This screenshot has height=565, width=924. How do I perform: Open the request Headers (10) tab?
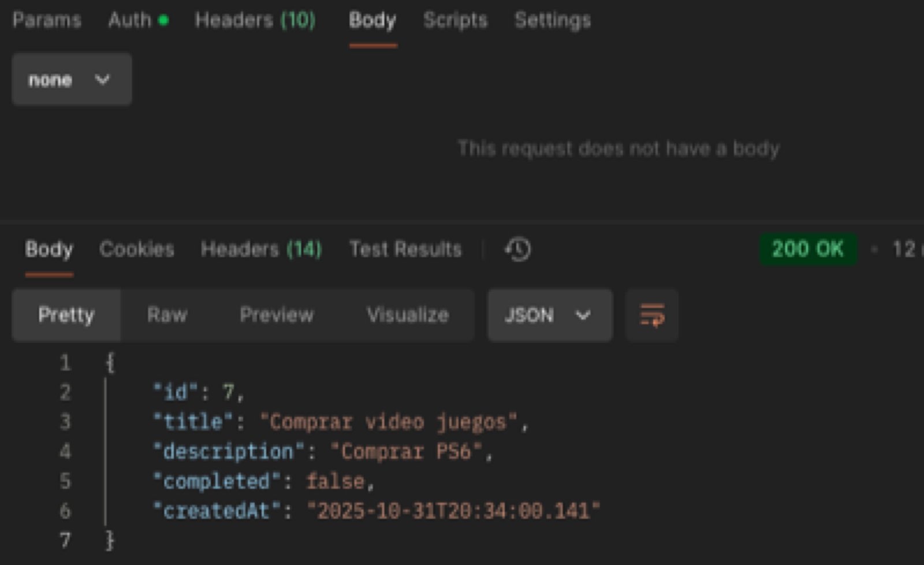(255, 20)
